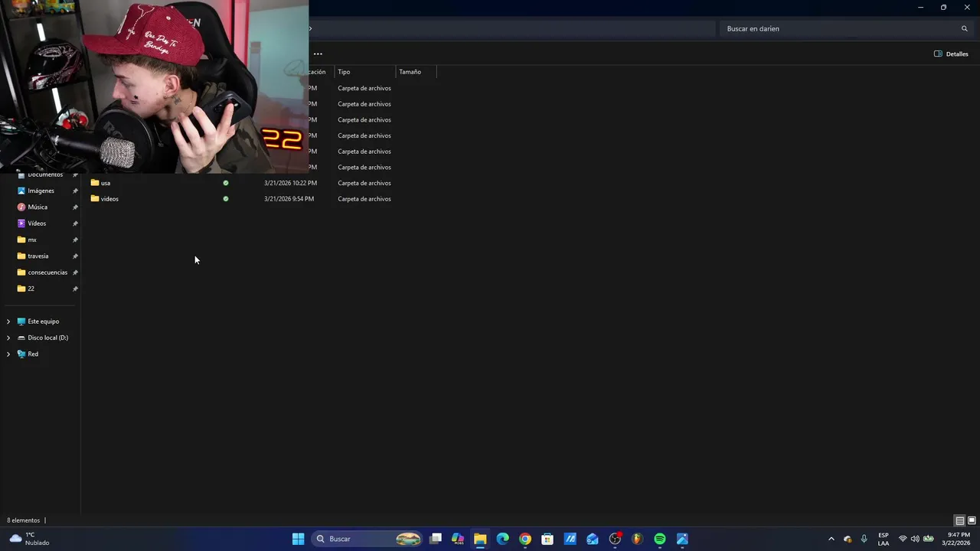Select the usa folder
Image resolution: width=980 pixels, height=551 pixels.
coord(106,183)
